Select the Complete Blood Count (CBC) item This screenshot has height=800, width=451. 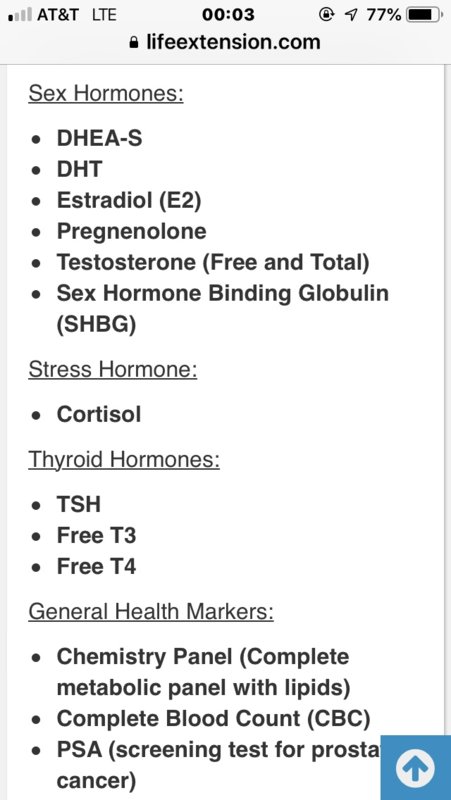(214, 719)
